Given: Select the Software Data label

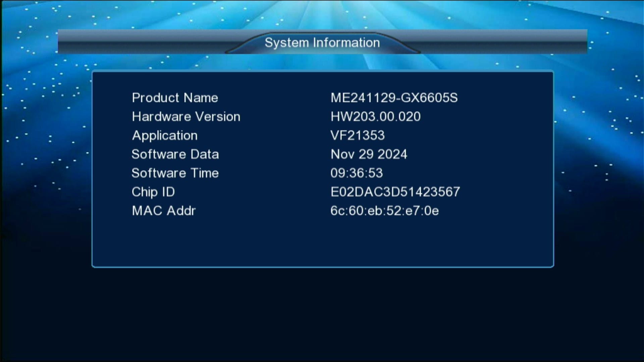Looking at the screenshot, I should [x=175, y=154].
